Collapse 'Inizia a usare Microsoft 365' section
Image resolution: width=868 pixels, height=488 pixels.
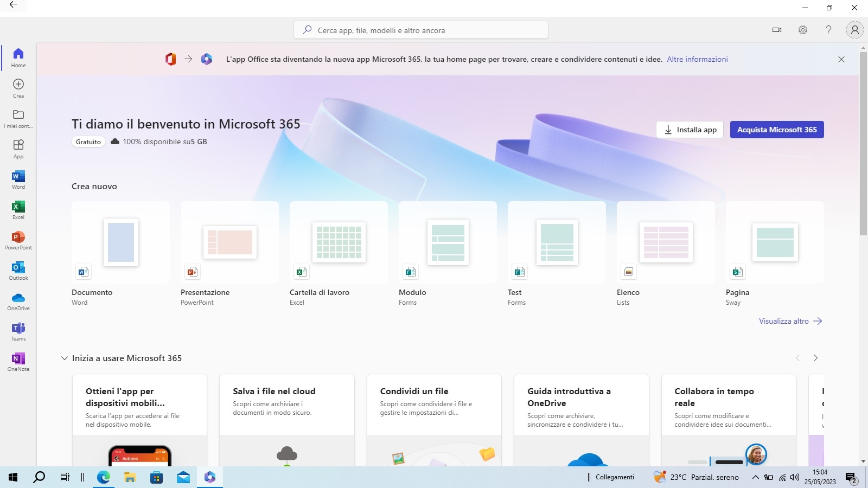[x=65, y=358]
